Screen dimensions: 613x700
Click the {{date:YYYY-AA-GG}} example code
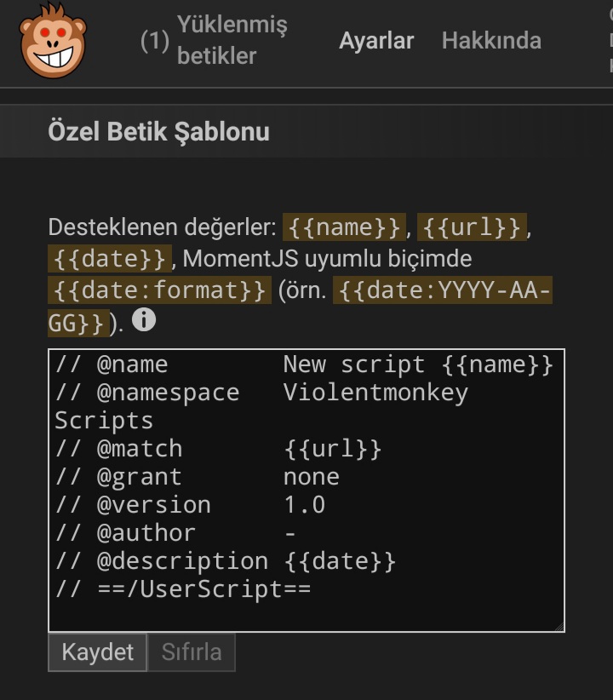tap(443, 291)
